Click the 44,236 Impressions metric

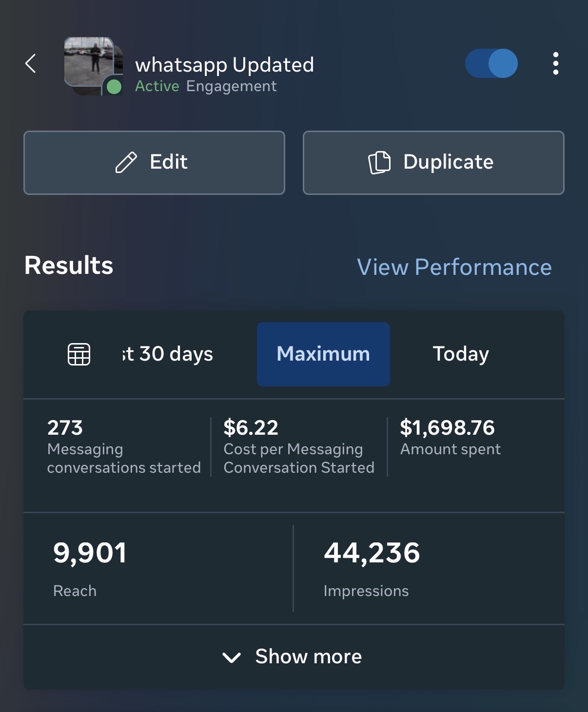[372, 553]
